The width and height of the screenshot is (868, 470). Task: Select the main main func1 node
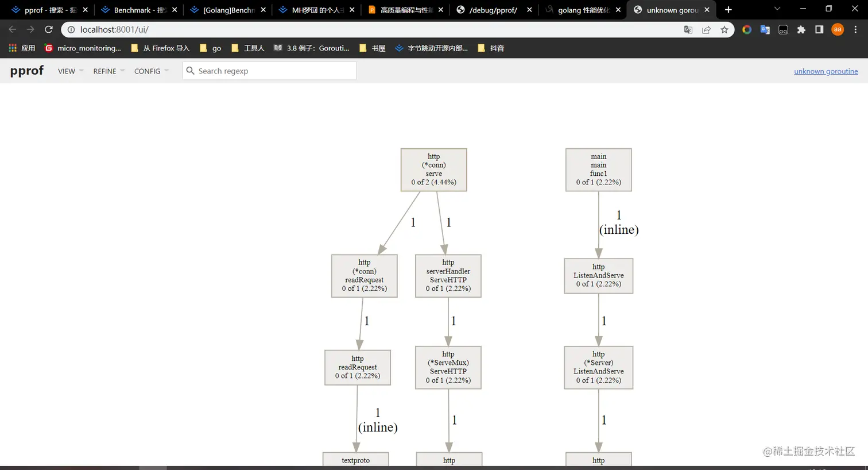[x=598, y=169]
